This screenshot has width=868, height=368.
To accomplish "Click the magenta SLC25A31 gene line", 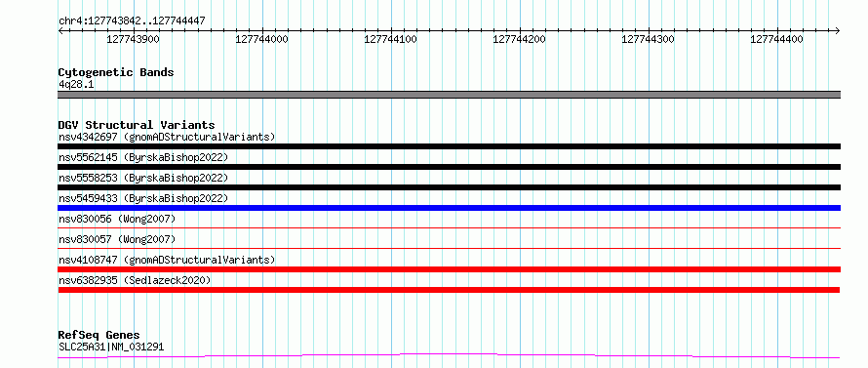I will pyautogui.click(x=449, y=355).
